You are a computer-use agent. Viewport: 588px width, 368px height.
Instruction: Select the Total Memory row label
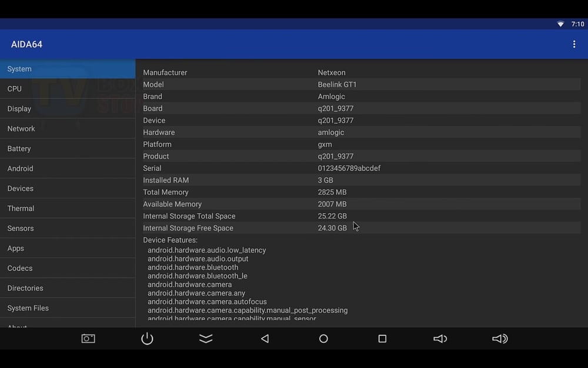click(x=166, y=193)
